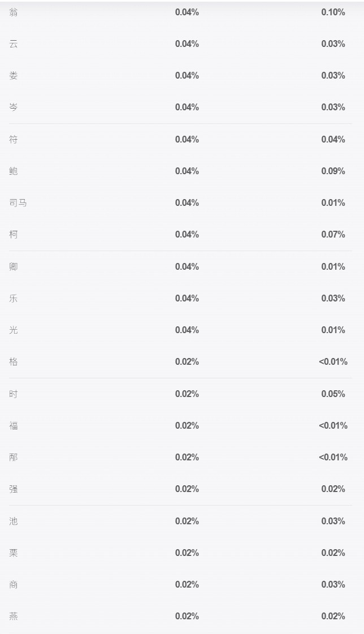Screen dimensions: 364x634
Task: Click the 0.03% value in the 商 row
Action: (333, 585)
